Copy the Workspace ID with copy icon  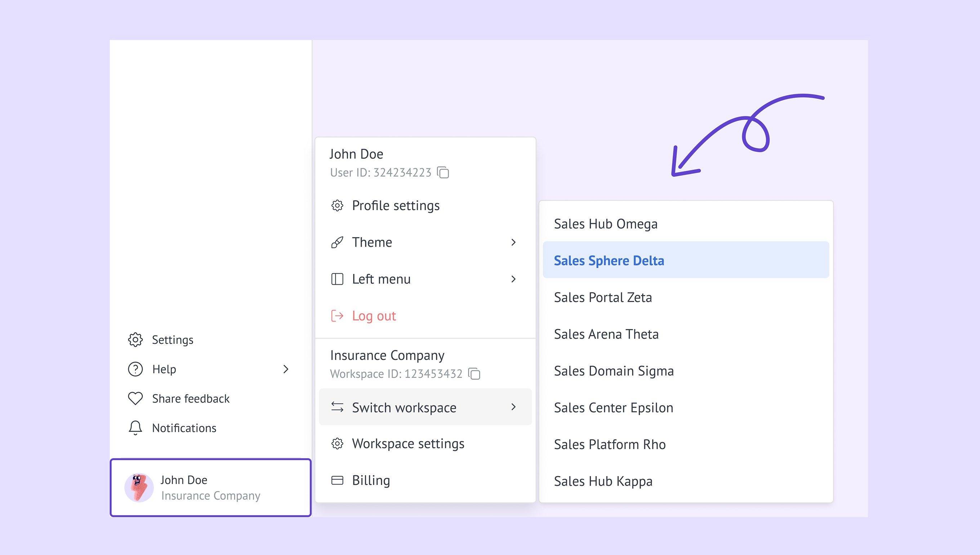coord(474,374)
